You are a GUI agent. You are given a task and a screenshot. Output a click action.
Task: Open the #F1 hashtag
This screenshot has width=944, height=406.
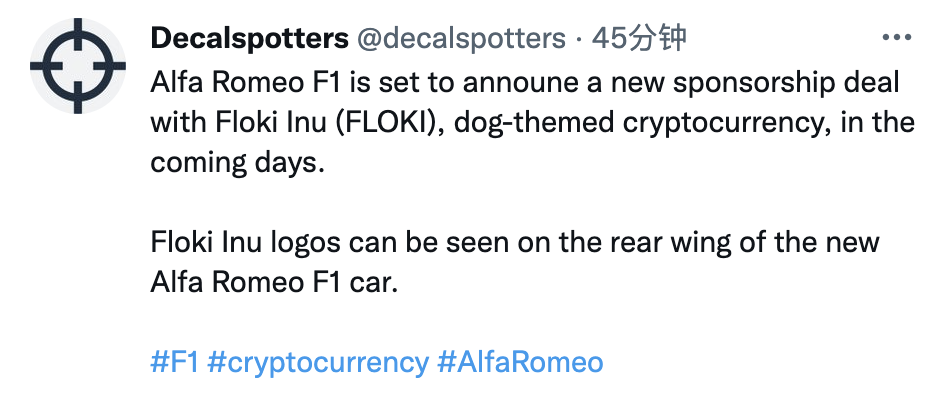[174, 361]
